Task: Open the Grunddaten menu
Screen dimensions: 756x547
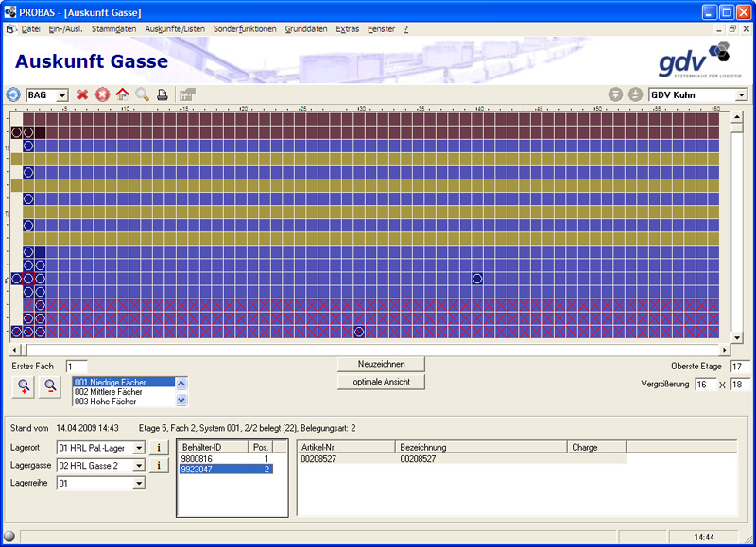Action: [x=306, y=29]
